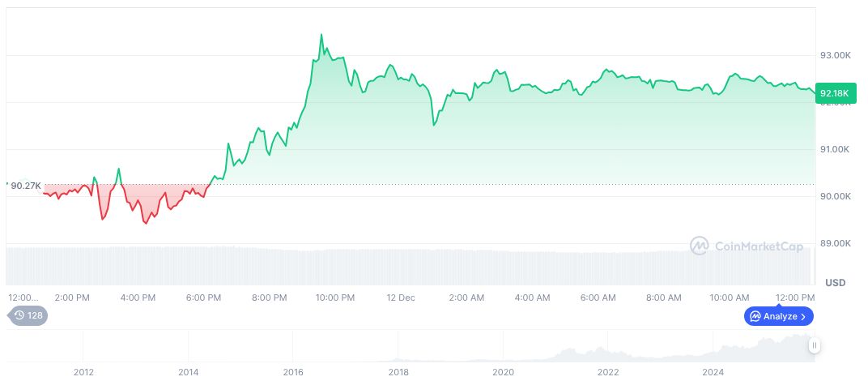Click the clock history icon showing 128
868x381 pixels.
click(x=20, y=315)
